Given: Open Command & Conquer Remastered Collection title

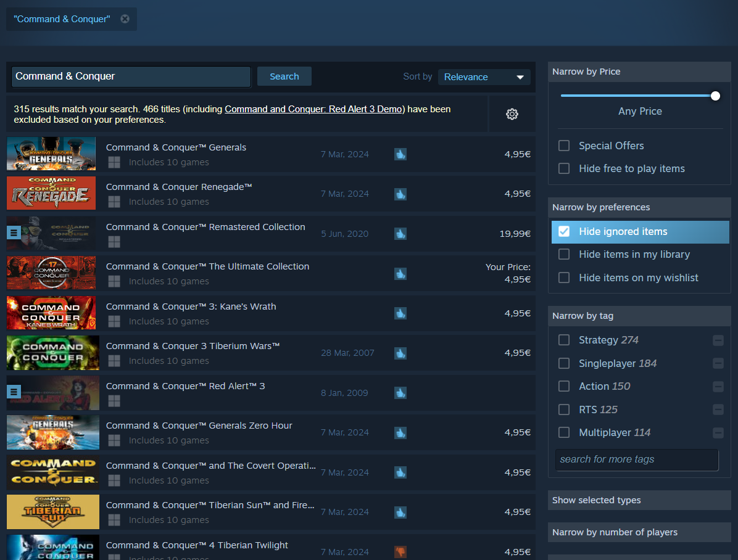Looking at the screenshot, I should coord(205,227).
